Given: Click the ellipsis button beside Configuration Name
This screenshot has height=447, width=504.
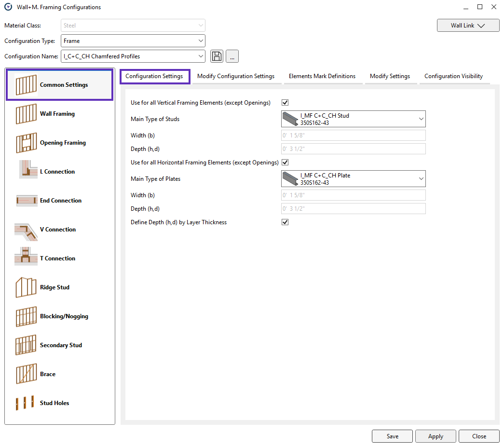Looking at the screenshot, I should pyautogui.click(x=232, y=56).
